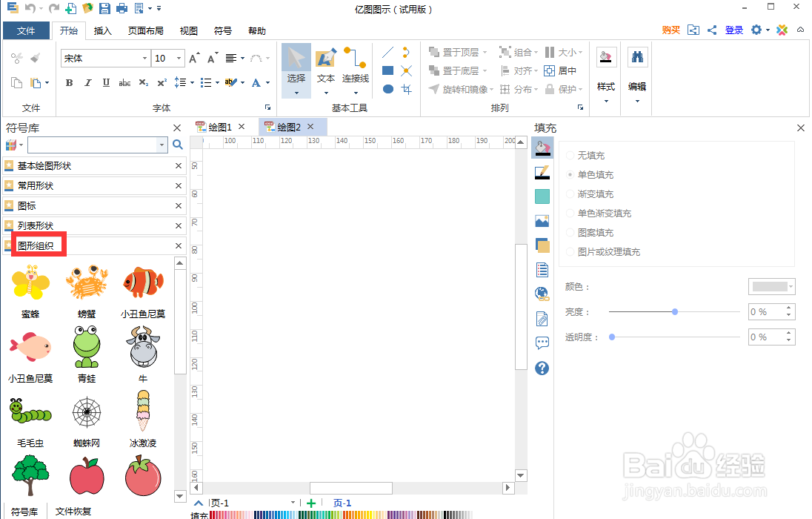The height and width of the screenshot is (519, 812).
Task: Open the 文件 menu tab
Action: tap(26, 30)
